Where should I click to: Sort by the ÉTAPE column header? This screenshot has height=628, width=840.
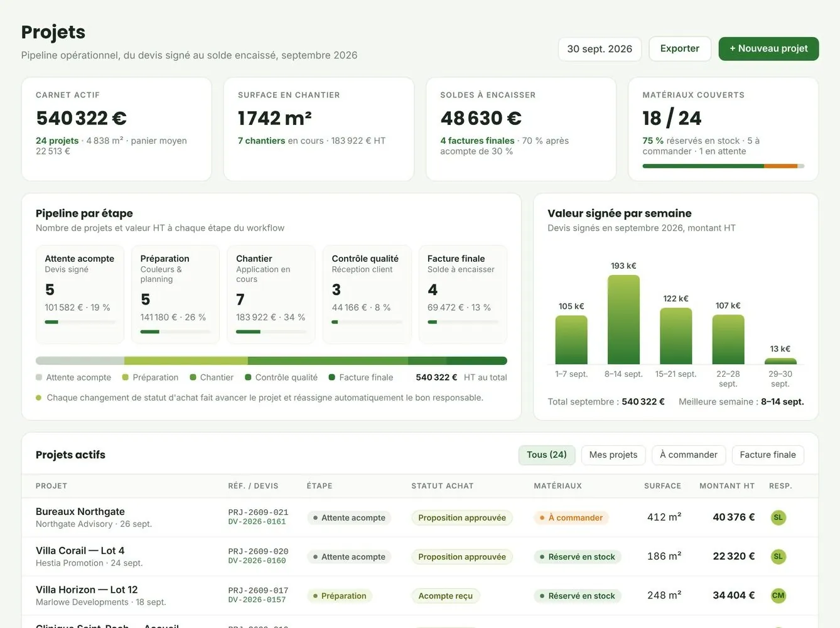pyautogui.click(x=320, y=486)
